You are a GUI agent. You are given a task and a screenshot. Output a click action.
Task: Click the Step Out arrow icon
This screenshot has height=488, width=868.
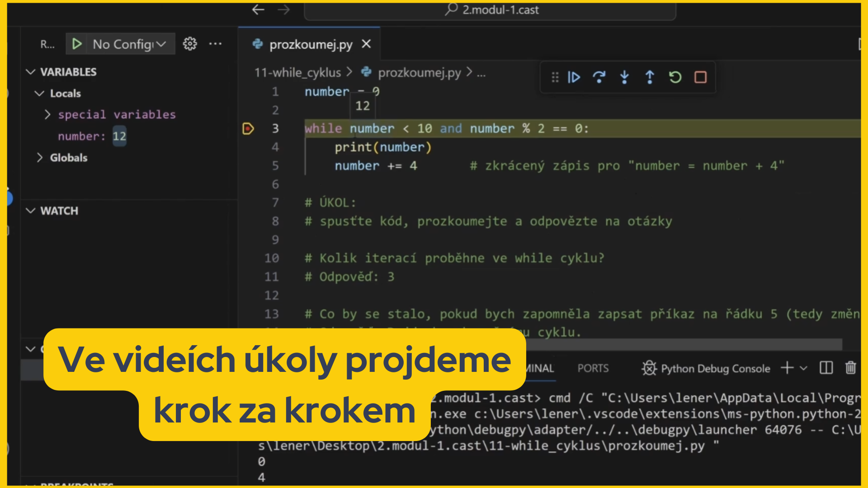coord(650,77)
